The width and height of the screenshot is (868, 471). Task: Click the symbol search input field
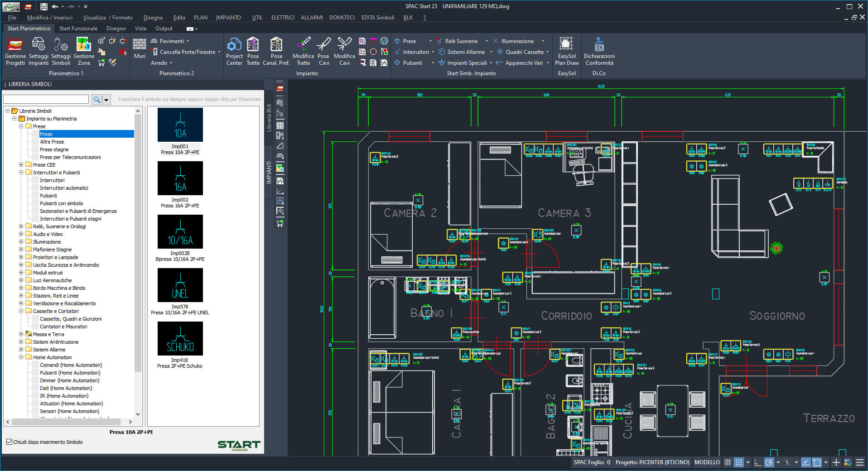(46, 100)
